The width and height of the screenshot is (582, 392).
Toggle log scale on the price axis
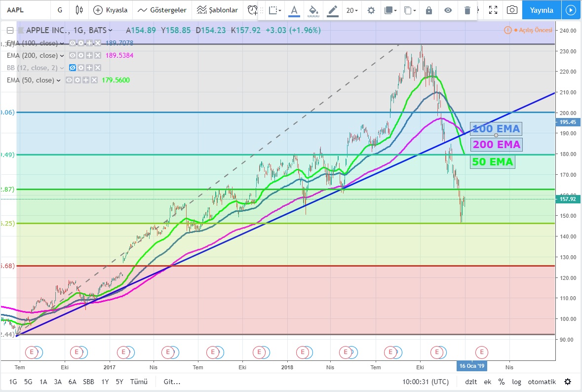[516, 382]
